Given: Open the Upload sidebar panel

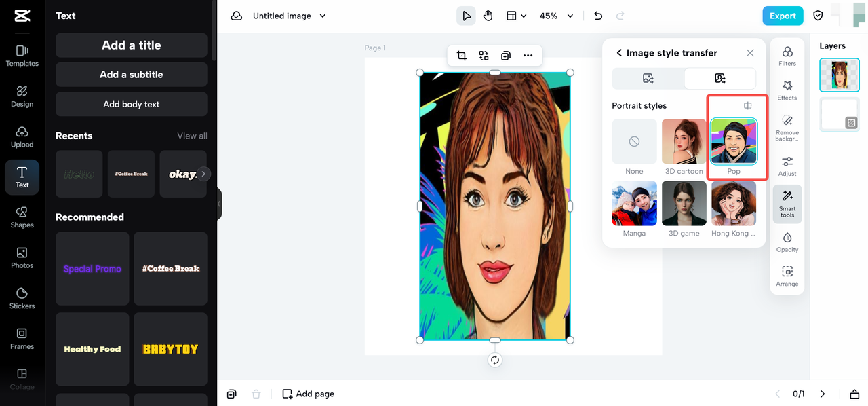Looking at the screenshot, I should pos(22,136).
